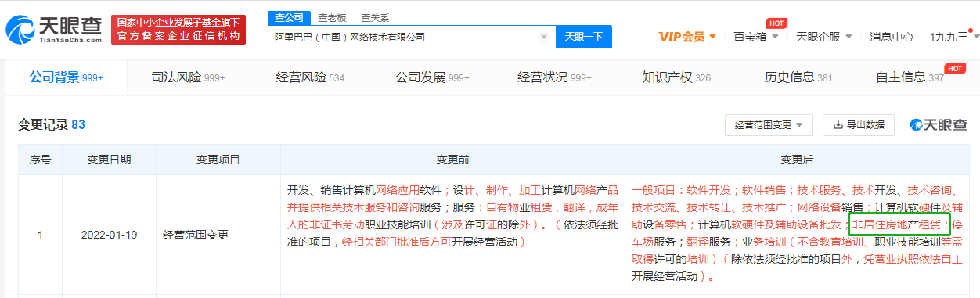Expand the 百宝箱 dropdown
The width and height of the screenshot is (980, 298).
pos(755,37)
